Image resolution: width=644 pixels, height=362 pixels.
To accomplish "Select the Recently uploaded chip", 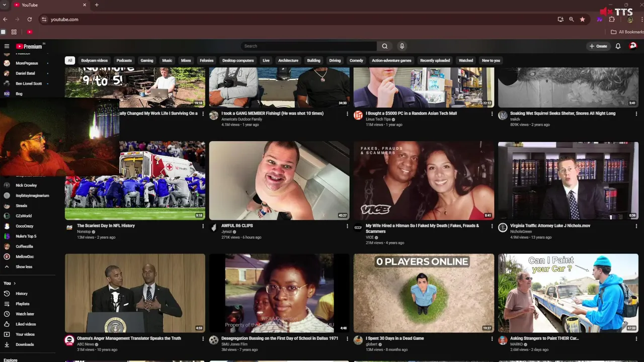I will tap(435, 60).
